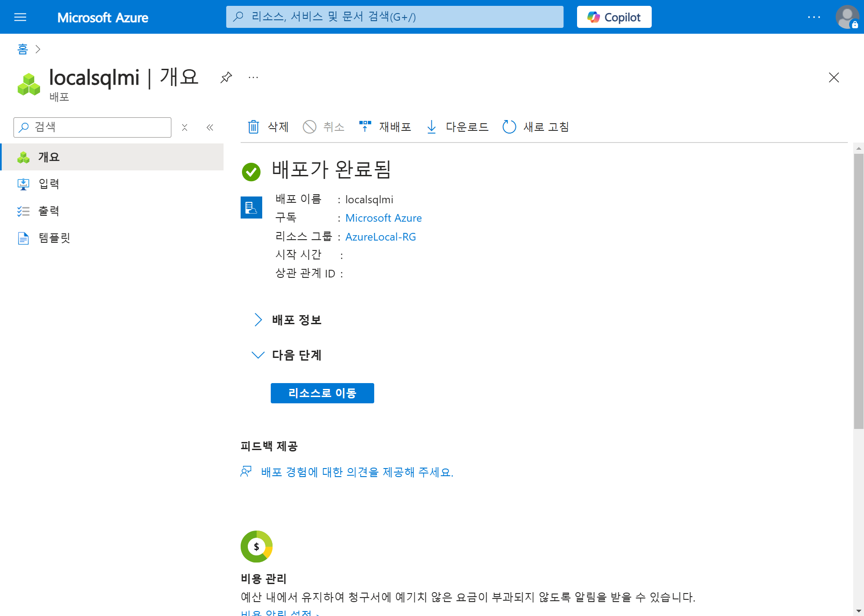Open the 입력 menu item
The image size is (864, 616).
click(x=49, y=184)
